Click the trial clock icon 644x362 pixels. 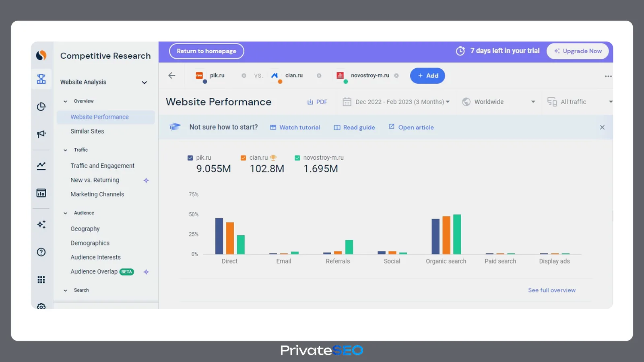pos(460,51)
